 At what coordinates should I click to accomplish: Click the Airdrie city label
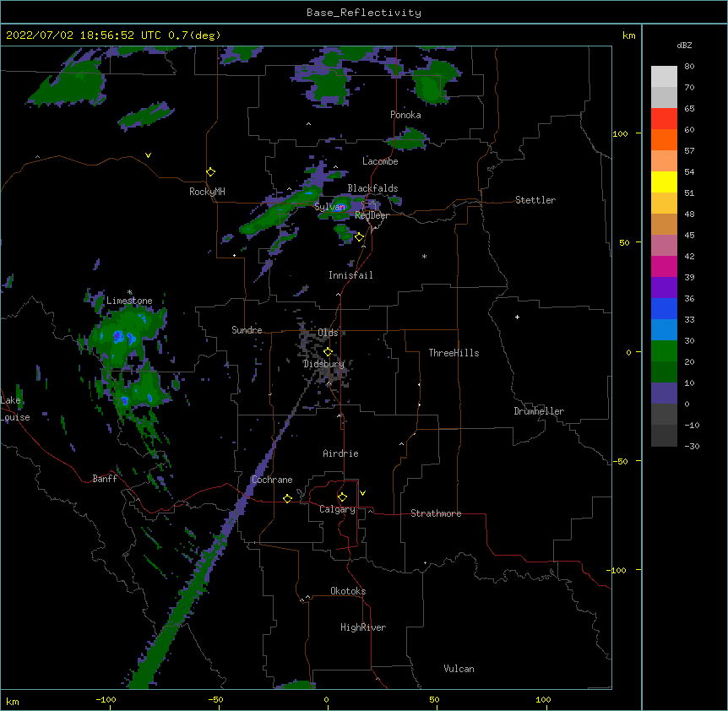340,453
